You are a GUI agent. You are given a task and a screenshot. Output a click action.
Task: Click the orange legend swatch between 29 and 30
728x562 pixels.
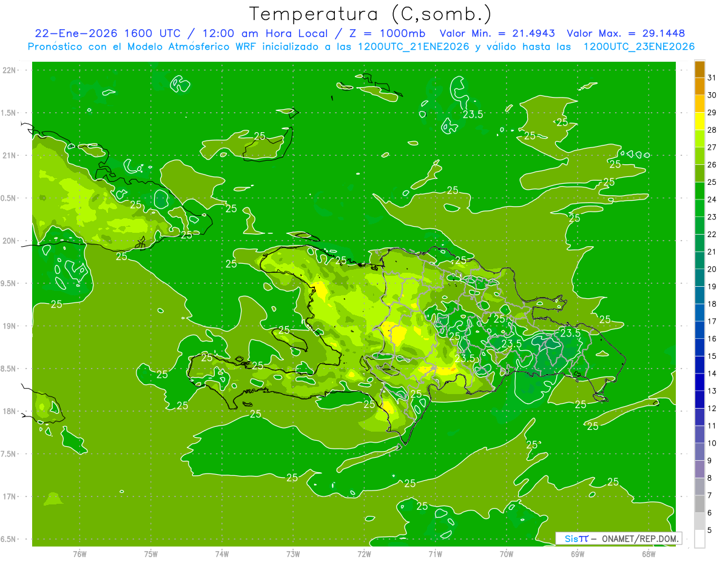click(699, 104)
